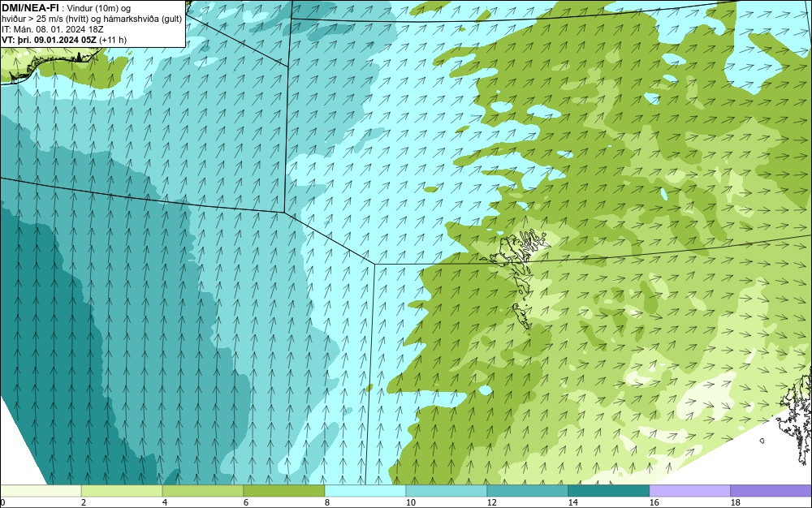Click the 18+ m/s purple legend swatch

[771, 490]
